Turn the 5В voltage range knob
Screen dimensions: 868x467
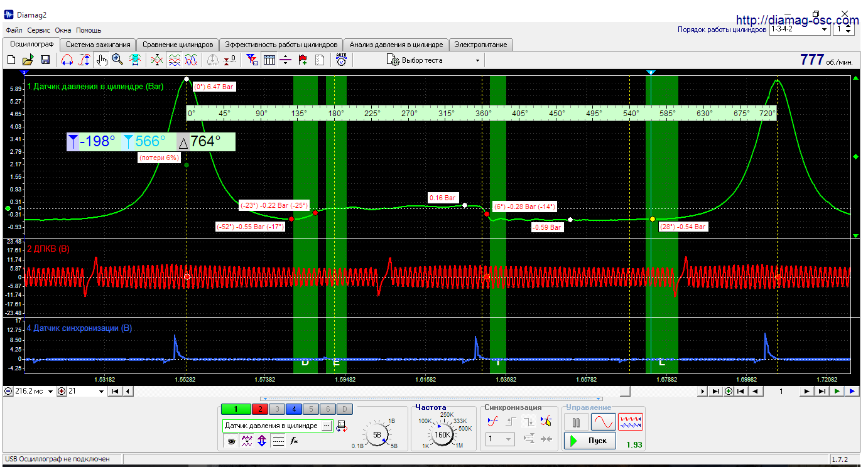pyautogui.click(x=377, y=434)
